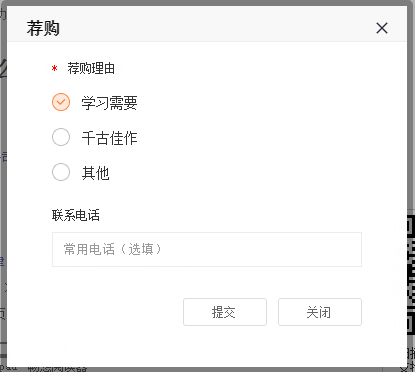Click the small x in the bottom-right corner behind the dialog

[403, 369]
